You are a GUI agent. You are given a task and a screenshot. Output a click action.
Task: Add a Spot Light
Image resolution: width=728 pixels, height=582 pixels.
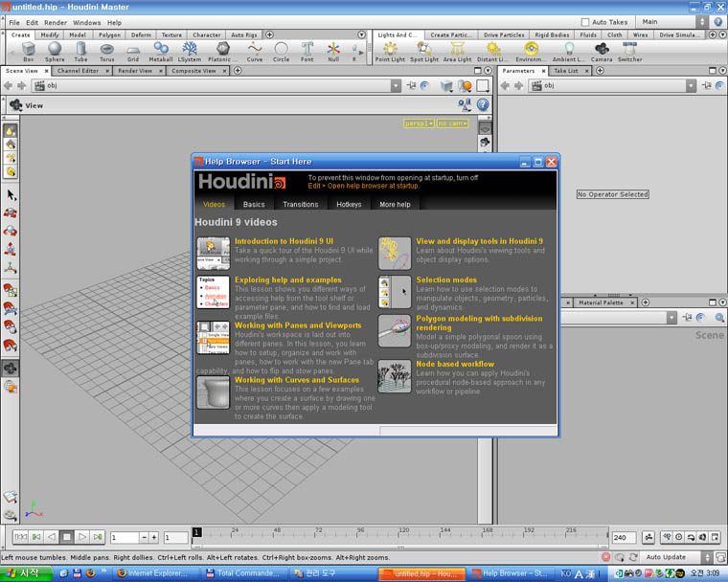click(x=424, y=52)
